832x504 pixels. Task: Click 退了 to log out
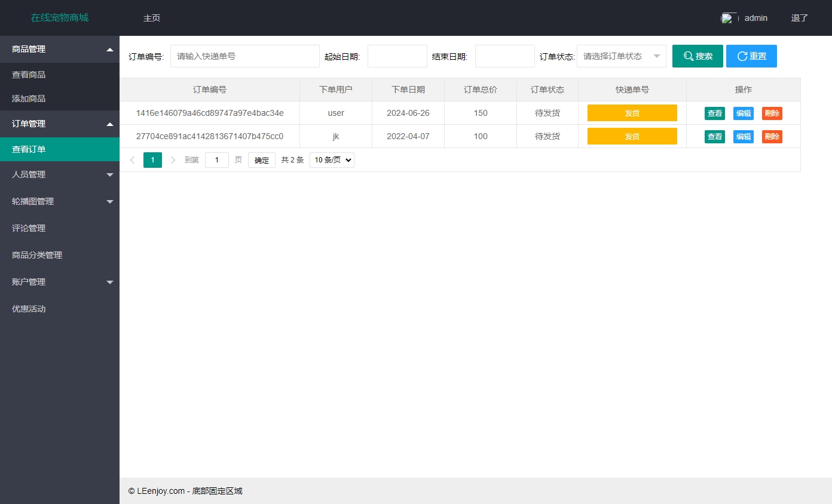click(799, 18)
